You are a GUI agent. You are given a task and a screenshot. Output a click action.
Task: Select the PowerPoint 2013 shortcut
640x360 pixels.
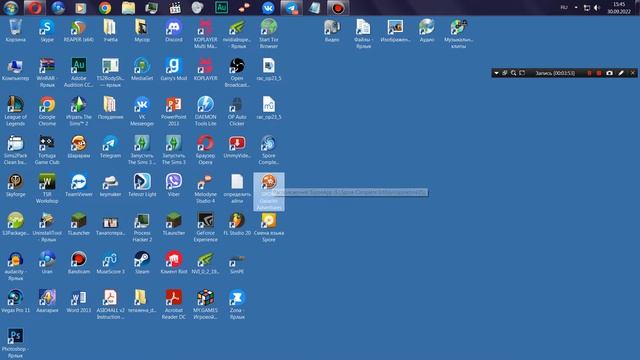coord(174,111)
